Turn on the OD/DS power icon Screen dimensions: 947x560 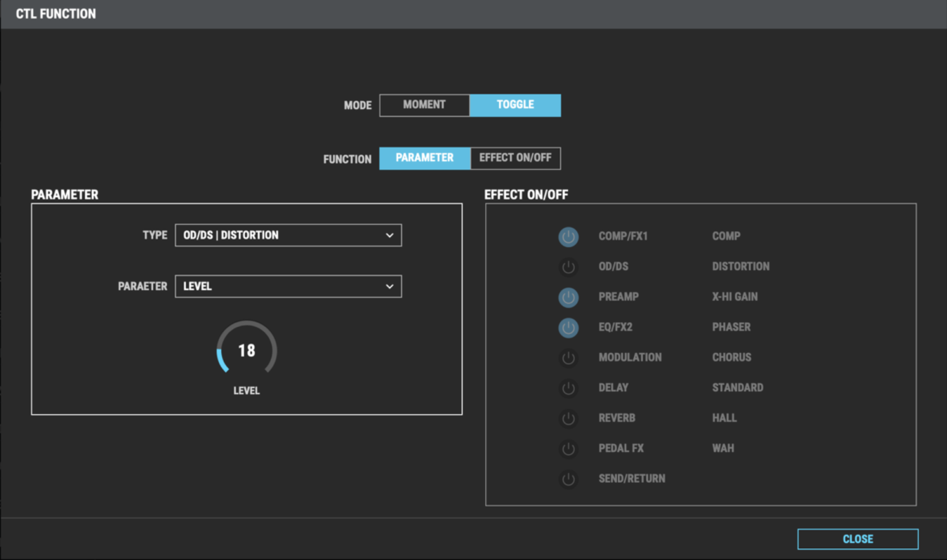click(568, 267)
